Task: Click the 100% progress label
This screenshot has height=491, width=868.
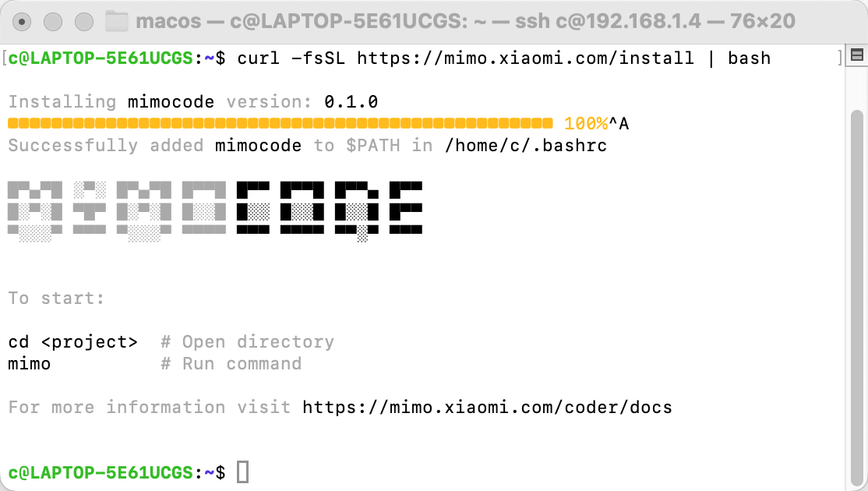Action: [x=586, y=123]
